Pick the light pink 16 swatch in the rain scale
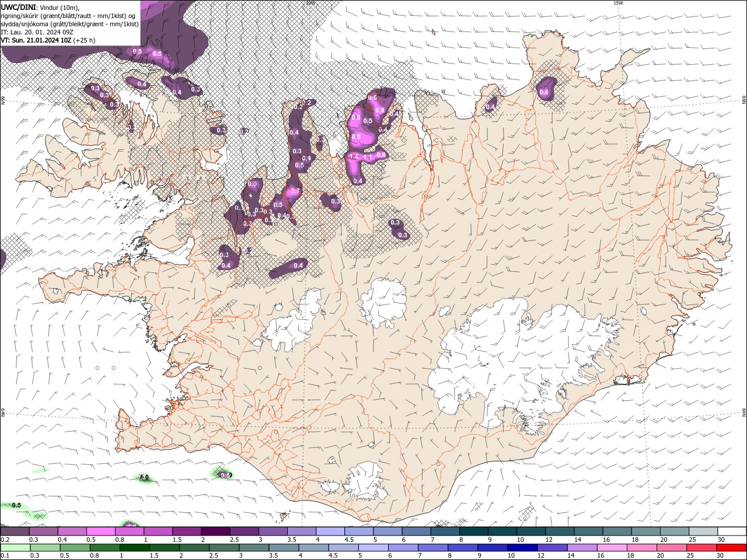This screenshot has width=747, height=560. [x=612, y=548]
